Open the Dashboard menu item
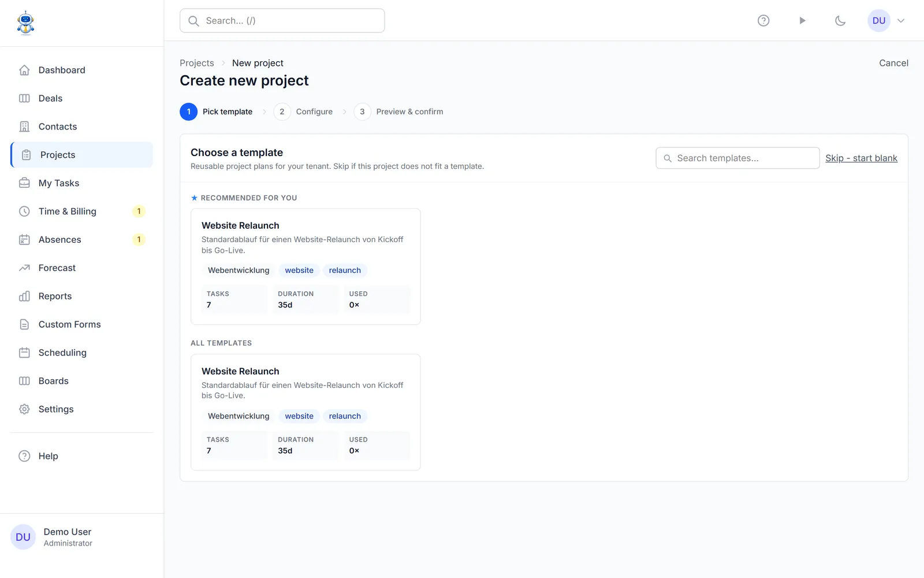Screen dimensions: 924x578 82,70
